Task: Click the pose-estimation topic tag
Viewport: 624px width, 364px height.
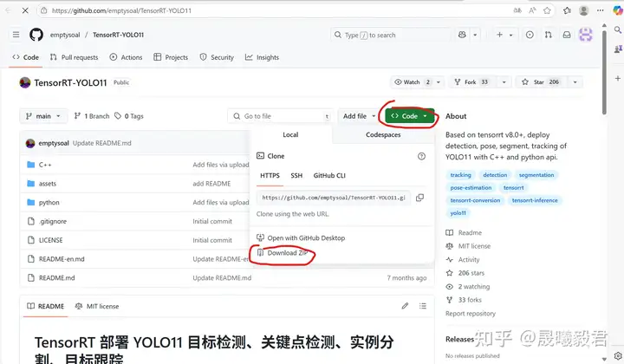Action: 471,187
